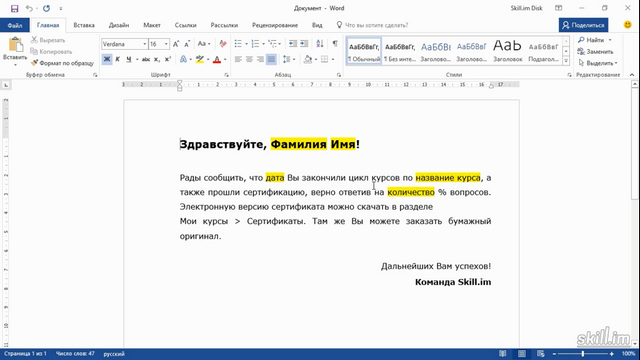
Task: Toggle italic (К) formatting
Action: 118,60
